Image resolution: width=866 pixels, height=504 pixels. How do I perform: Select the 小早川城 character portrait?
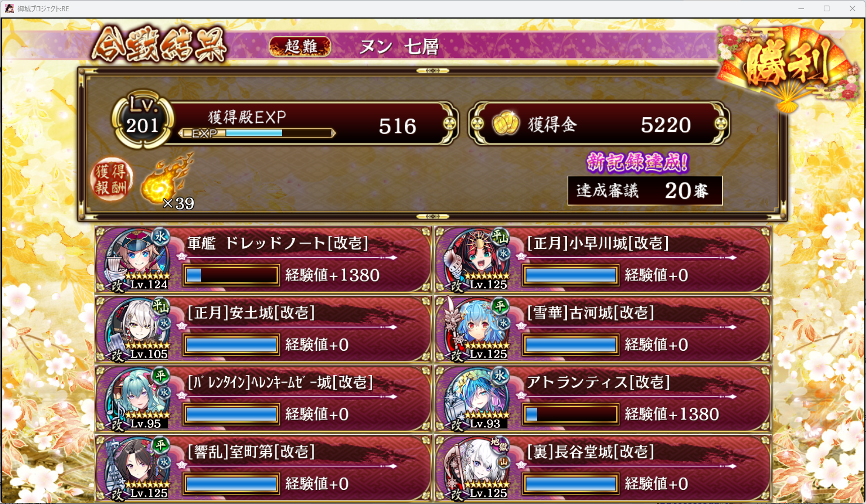[477, 260]
